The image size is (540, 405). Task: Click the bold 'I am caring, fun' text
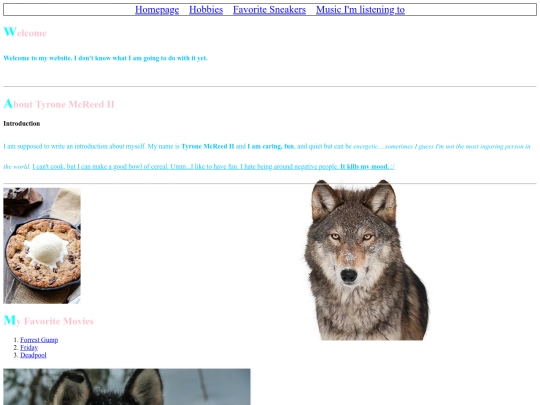(271, 146)
